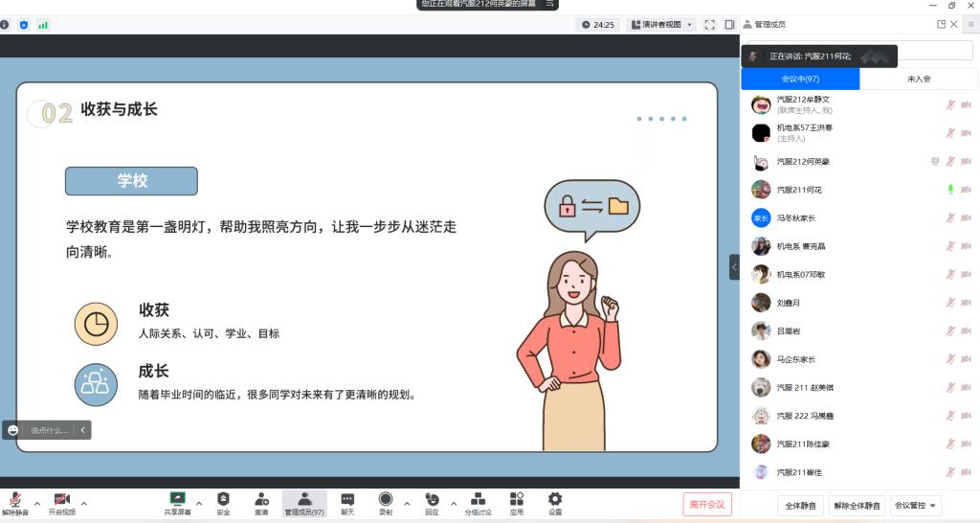The image size is (980, 523).
Task: Expand the 会议管控 dropdown menu
Action: 916,505
